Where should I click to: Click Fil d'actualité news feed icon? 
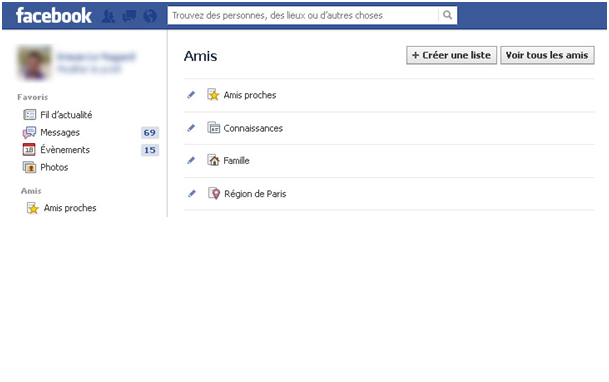(30, 115)
